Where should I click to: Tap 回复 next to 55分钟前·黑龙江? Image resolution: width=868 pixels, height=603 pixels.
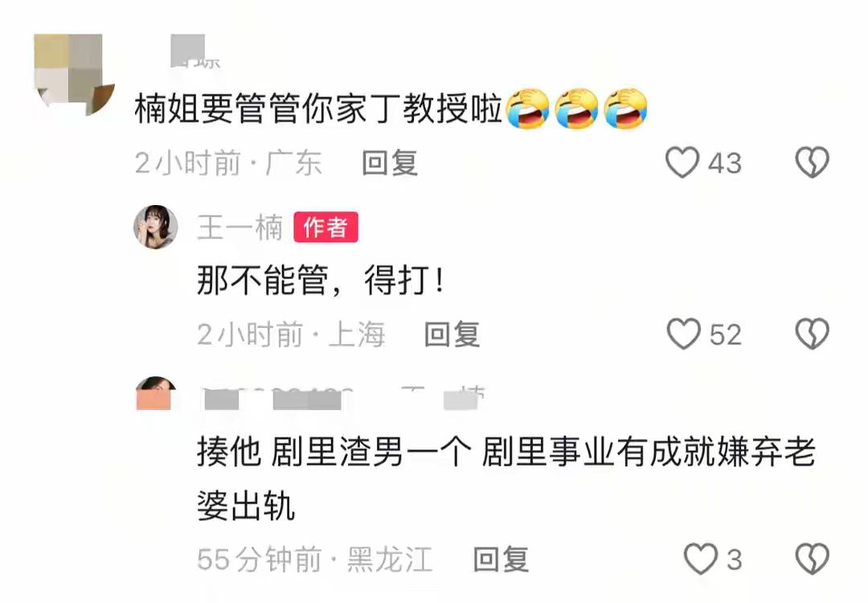pos(501,560)
